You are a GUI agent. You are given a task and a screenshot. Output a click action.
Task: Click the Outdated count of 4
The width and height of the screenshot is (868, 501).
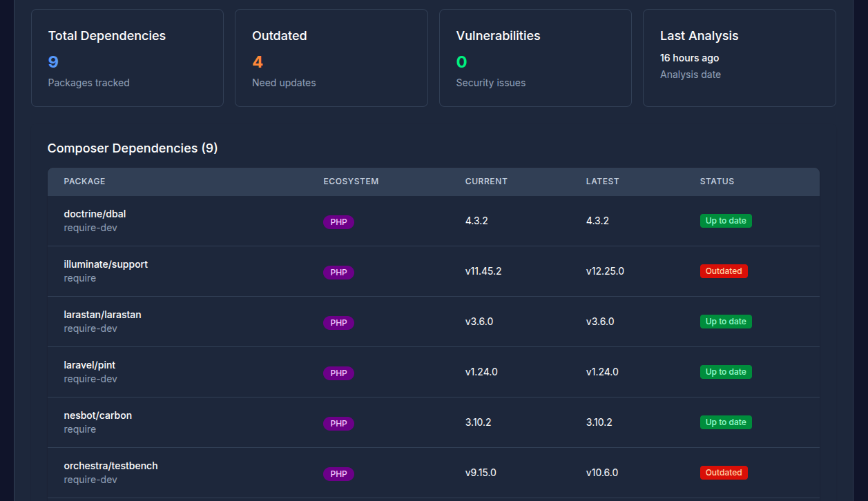(258, 62)
